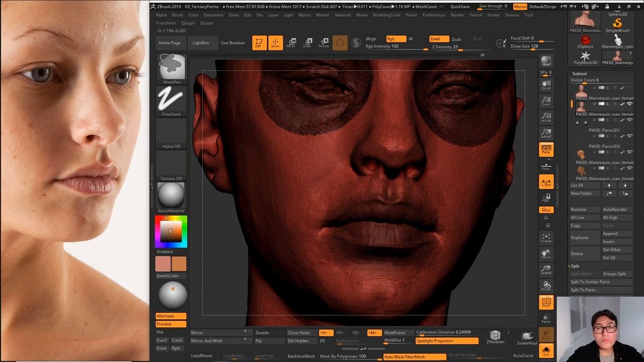Screen dimensions: 644x362
Task: Click the MaskPen brush thumbnail
Action: tap(171, 67)
